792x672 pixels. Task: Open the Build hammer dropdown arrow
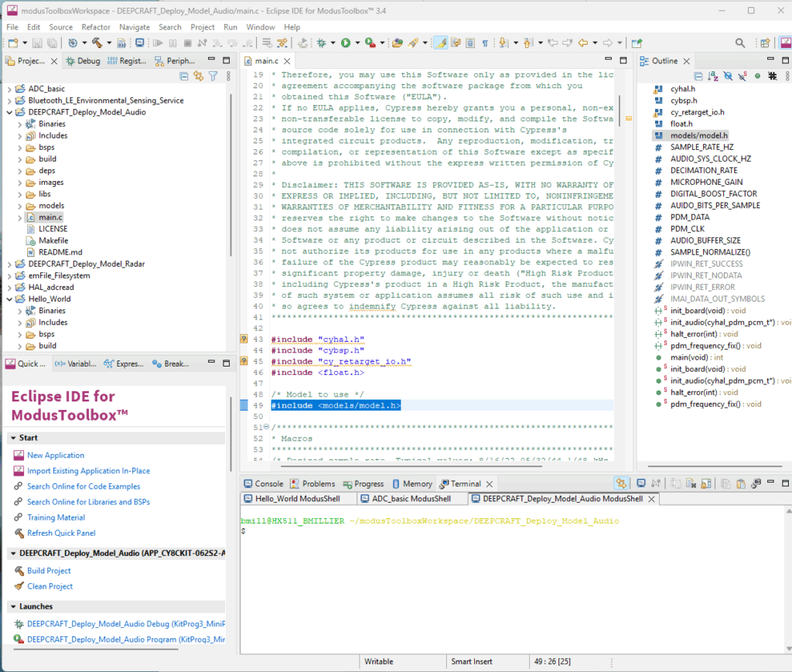click(109, 43)
